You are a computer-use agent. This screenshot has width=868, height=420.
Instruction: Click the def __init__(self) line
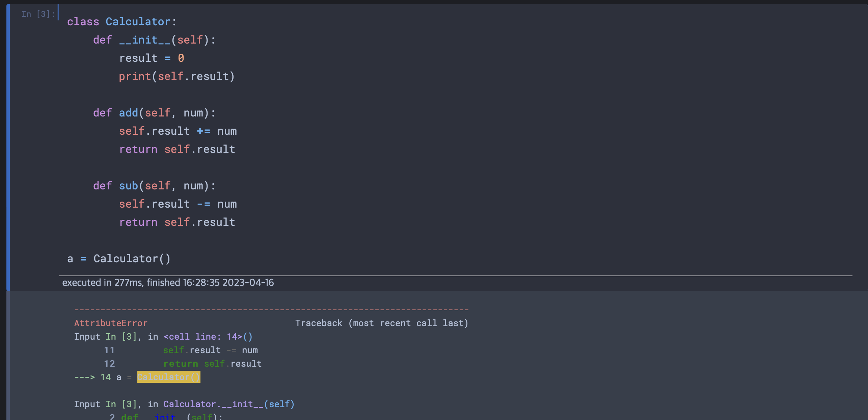pyautogui.click(x=154, y=40)
